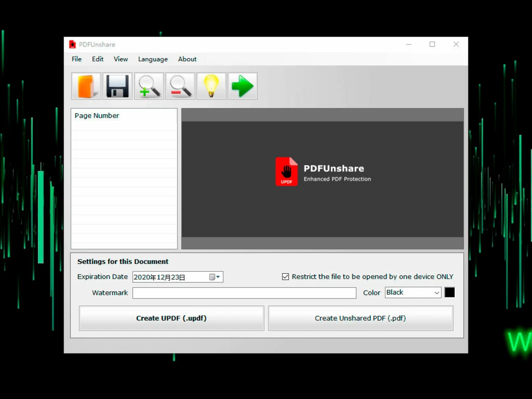Click the yellow light bulb icon

[x=211, y=86]
